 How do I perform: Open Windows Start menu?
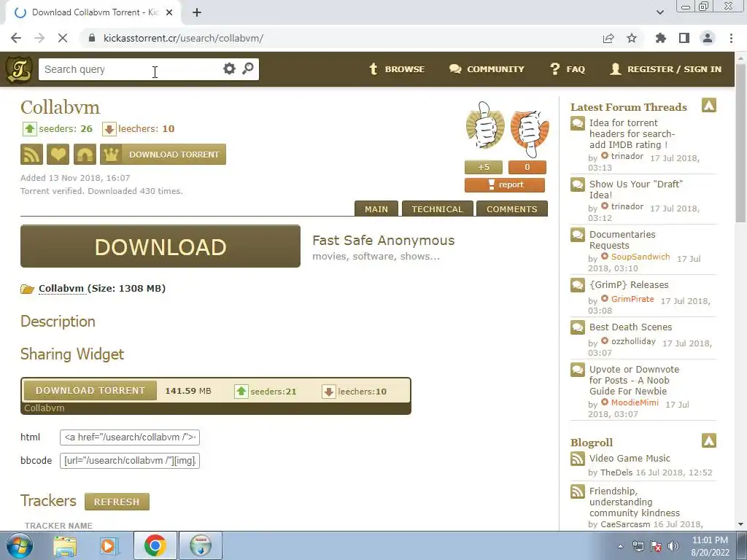click(18, 545)
